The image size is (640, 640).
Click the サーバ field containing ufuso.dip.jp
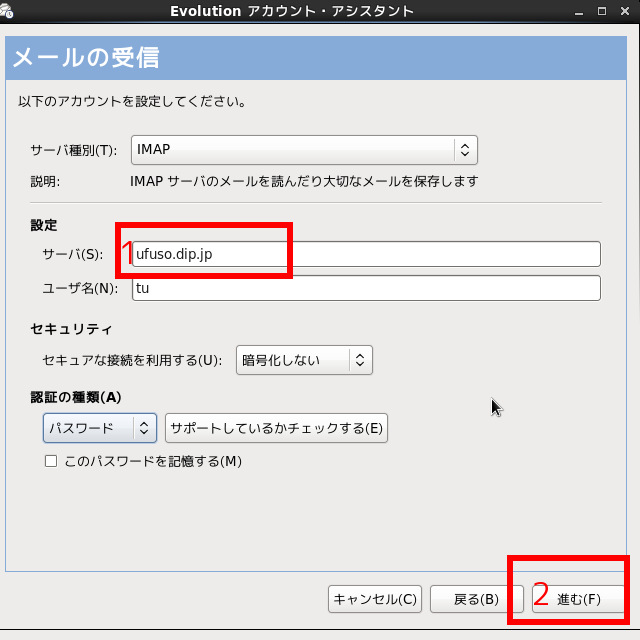coord(365,254)
